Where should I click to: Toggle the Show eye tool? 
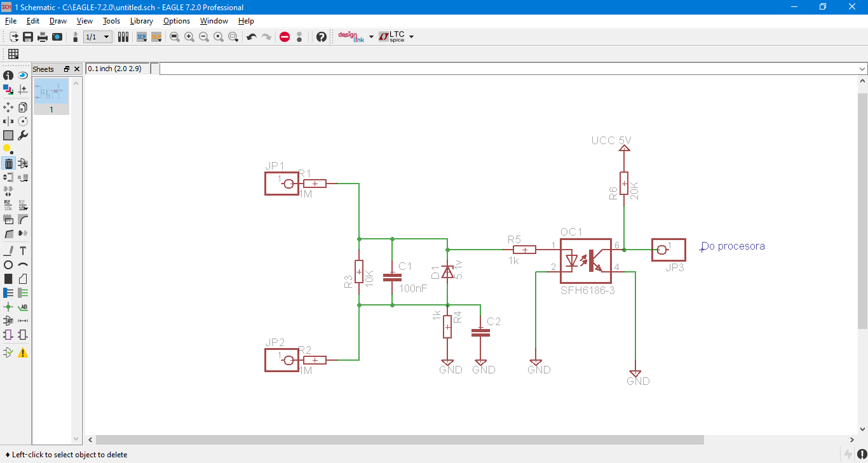click(23, 76)
